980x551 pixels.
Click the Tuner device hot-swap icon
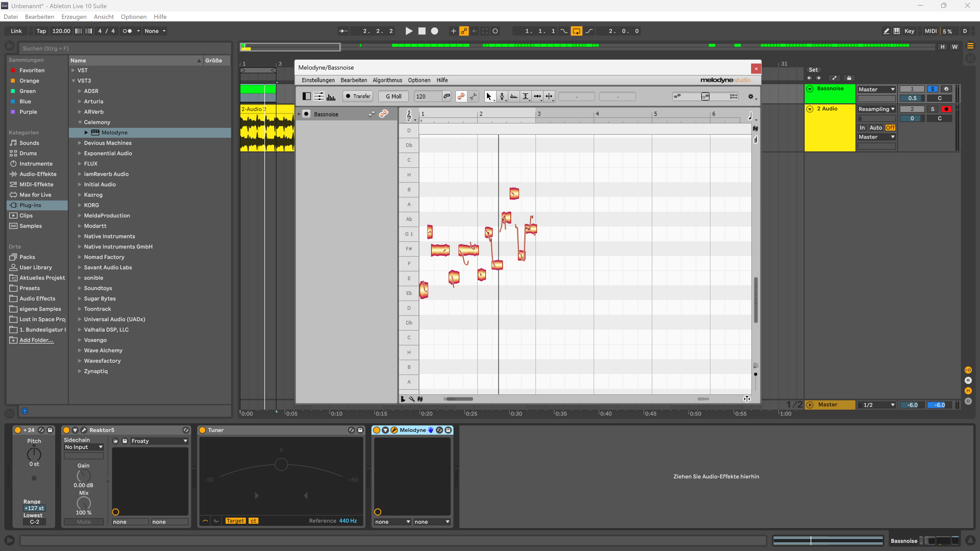tap(351, 430)
